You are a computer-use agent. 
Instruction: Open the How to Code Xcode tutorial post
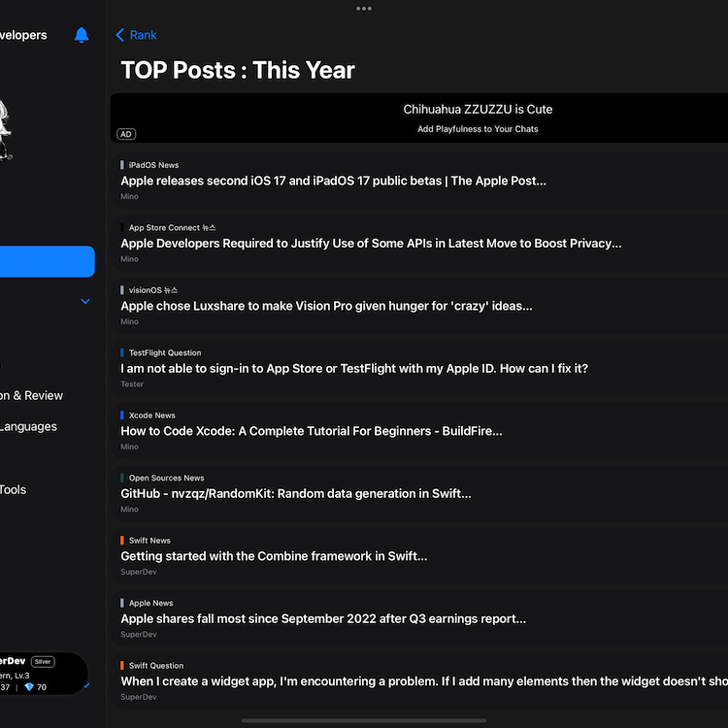tap(311, 431)
